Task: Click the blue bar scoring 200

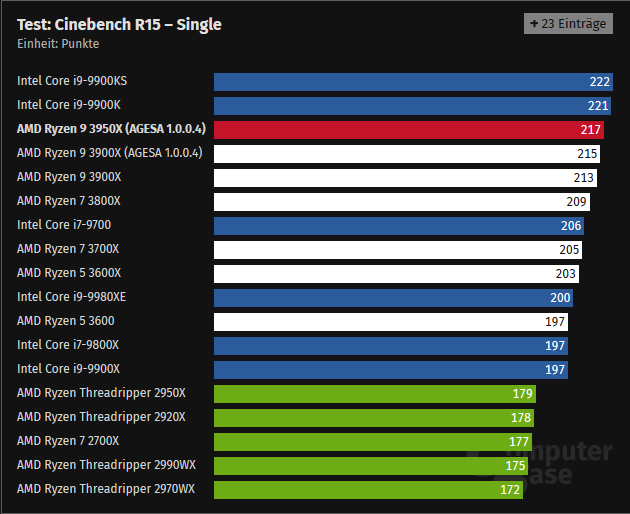Action: (x=394, y=298)
